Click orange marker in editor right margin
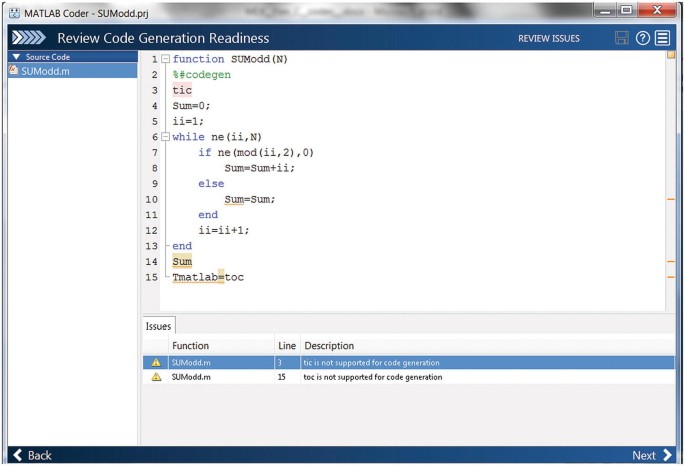685x466 pixels. click(x=671, y=199)
